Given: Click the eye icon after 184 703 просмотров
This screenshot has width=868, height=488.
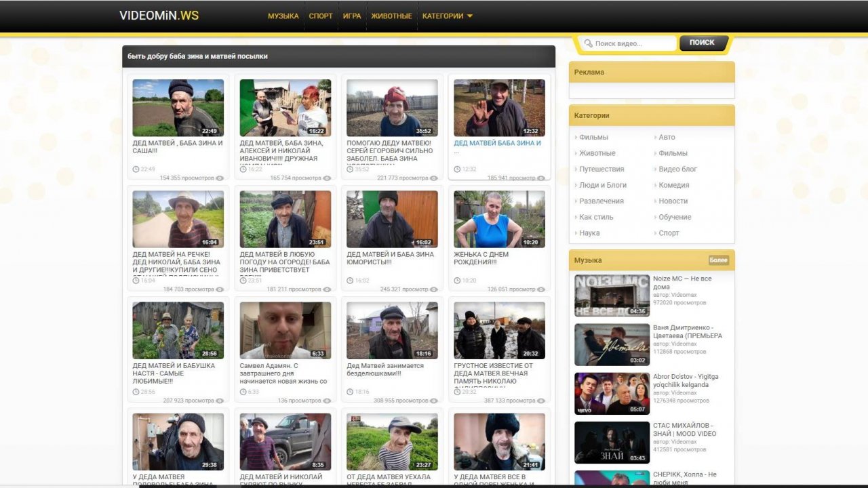Looking at the screenshot, I should [x=220, y=289].
